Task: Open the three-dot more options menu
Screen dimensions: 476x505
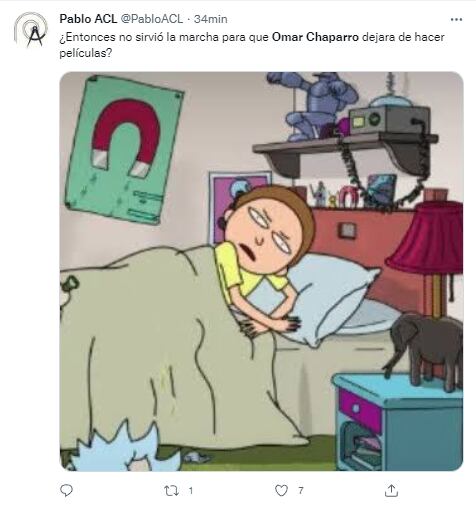Action: [x=456, y=20]
